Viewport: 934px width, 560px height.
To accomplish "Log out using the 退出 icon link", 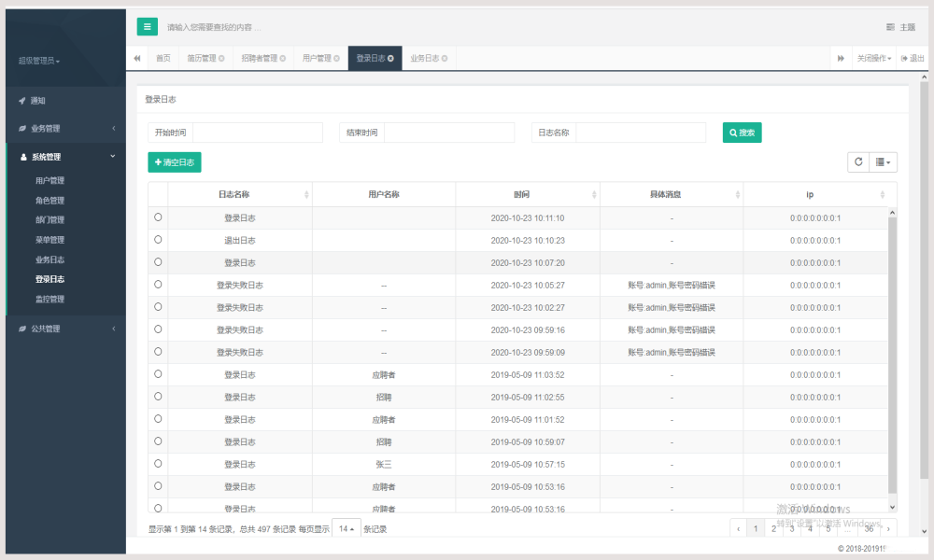I will tap(913, 58).
